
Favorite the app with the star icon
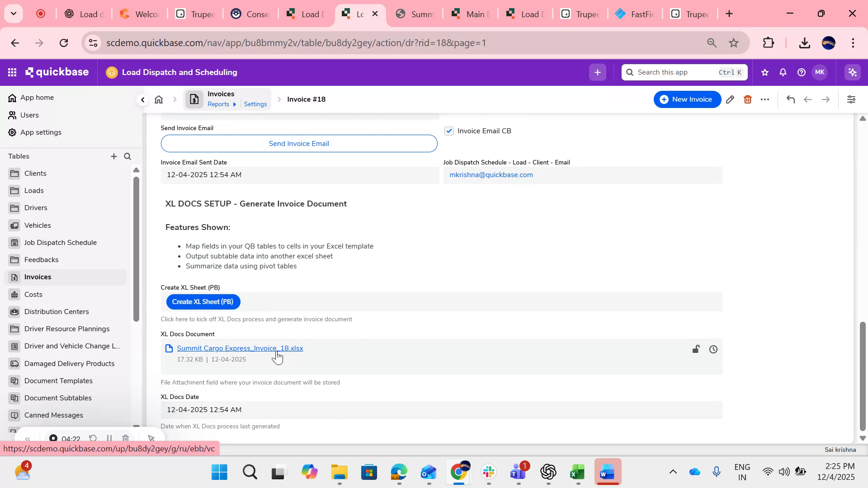point(764,72)
